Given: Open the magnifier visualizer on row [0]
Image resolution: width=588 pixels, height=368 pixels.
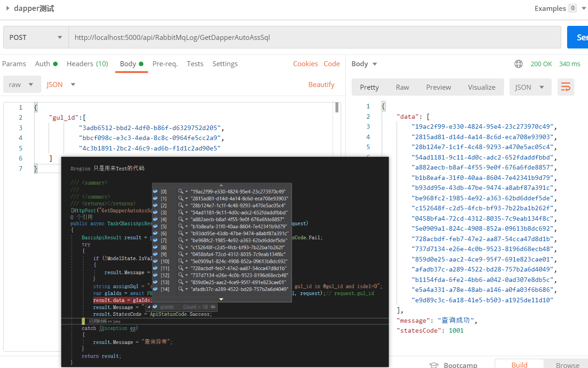Looking at the screenshot, I should click(181, 192).
